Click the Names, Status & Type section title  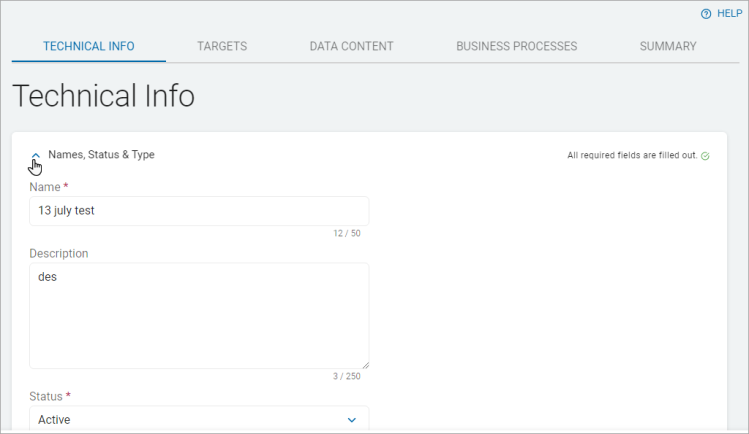[101, 155]
